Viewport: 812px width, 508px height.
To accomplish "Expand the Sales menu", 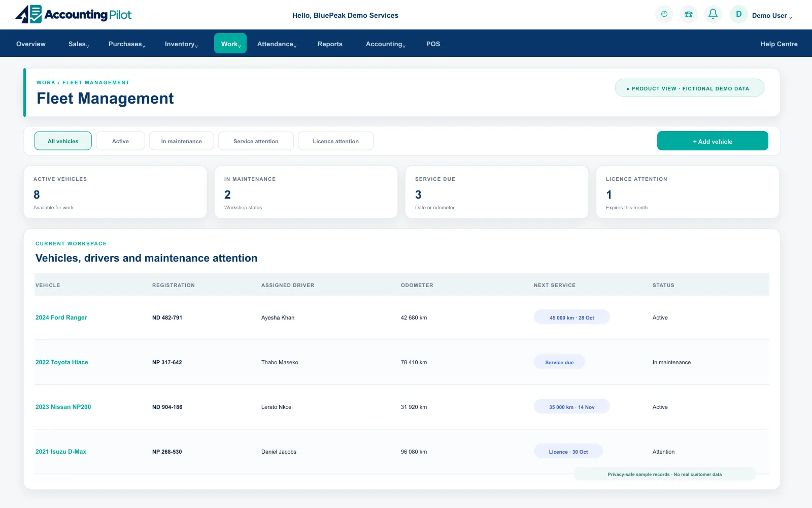I will point(79,44).
